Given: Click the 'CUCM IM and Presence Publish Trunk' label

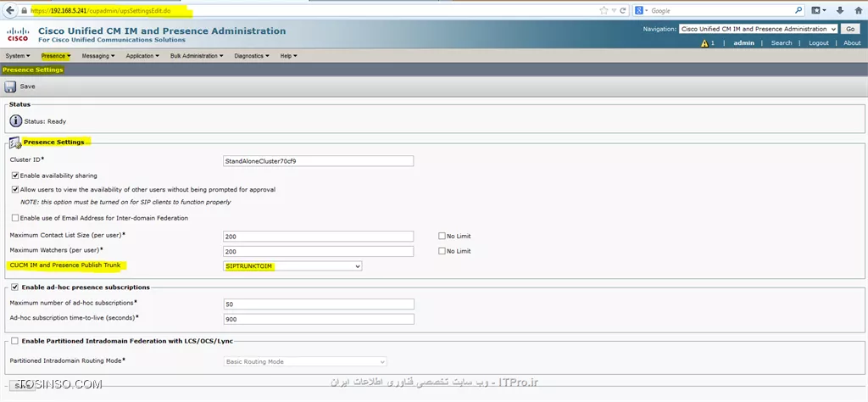Looking at the screenshot, I should (65, 265).
